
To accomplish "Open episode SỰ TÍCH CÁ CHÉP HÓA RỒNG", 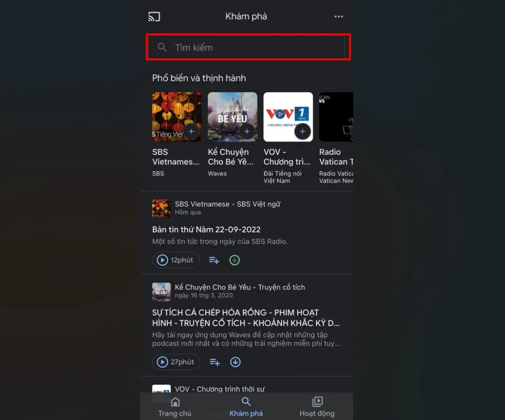I will [246, 317].
